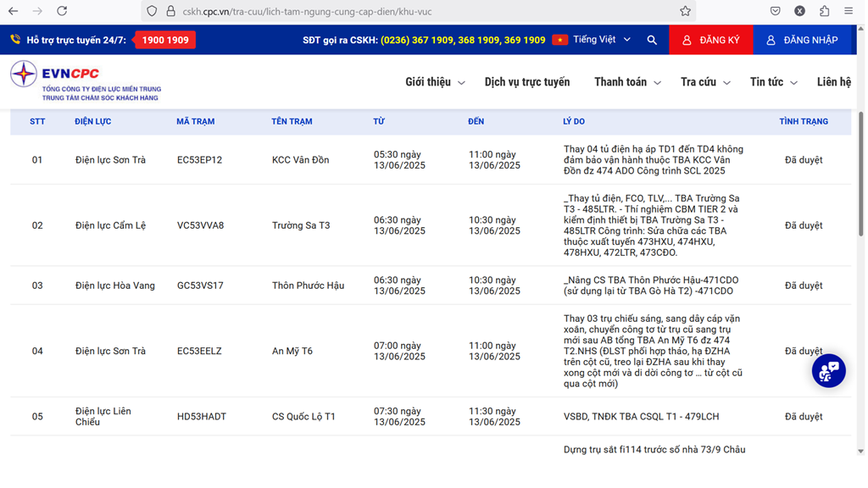Image resolution: width=868 pixels, height=488 pixels.
Task: Open Dịch vụ trực tuyến menu item
Action: 527,82
